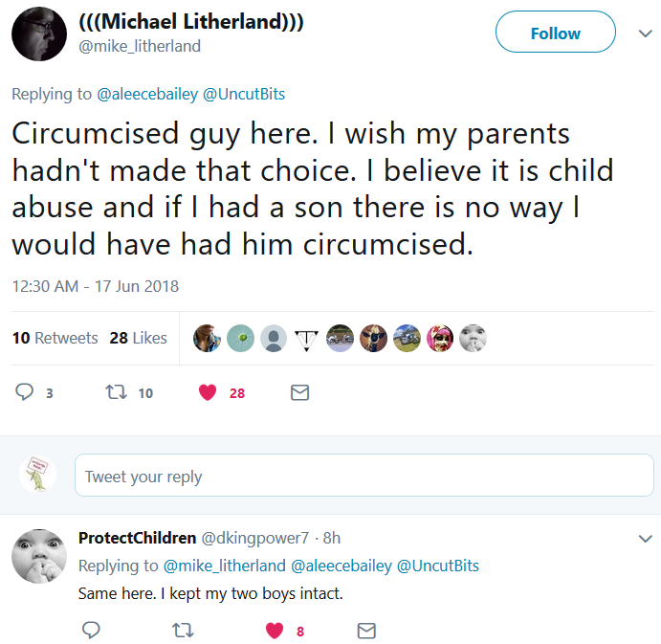
Task: View the 10 Retweets list
Action: coord(55,338)
